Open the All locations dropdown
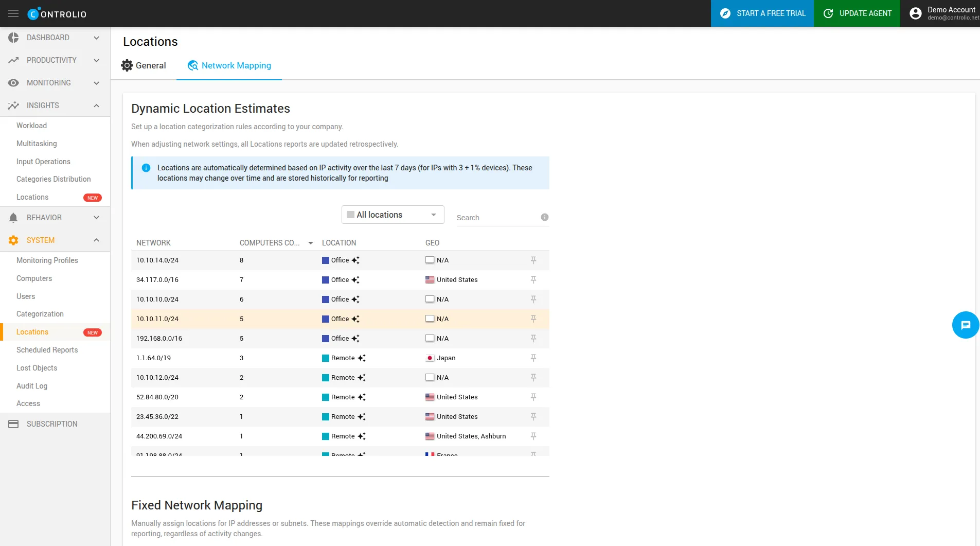This screenshot has height=546, width=980. pyautogui.click(x=393, y=215)
